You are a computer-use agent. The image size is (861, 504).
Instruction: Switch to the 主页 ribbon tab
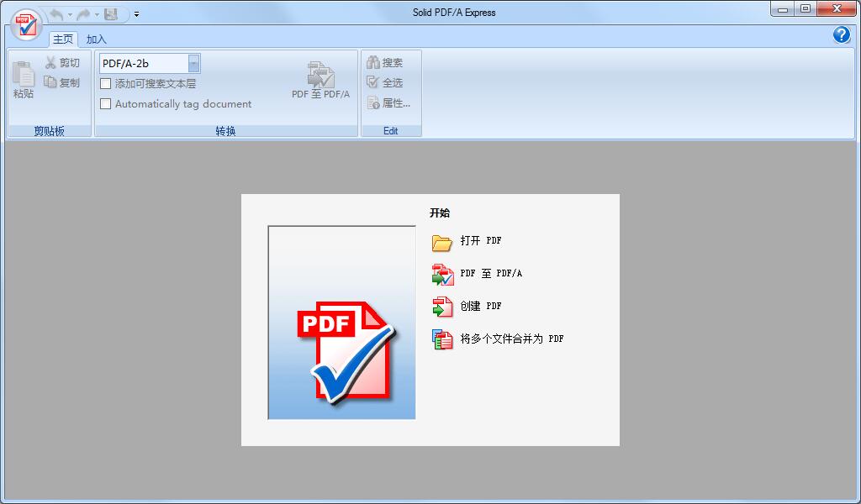point(62,39)
